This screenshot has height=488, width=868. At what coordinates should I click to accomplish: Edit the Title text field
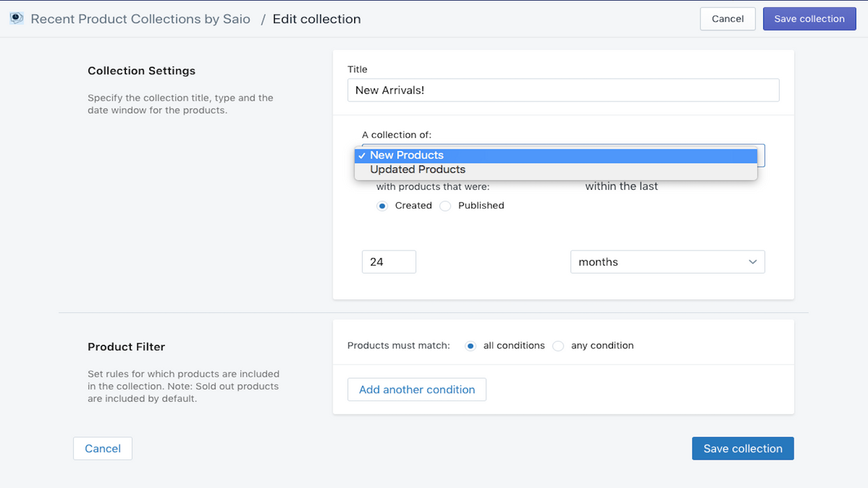(563, 90)
